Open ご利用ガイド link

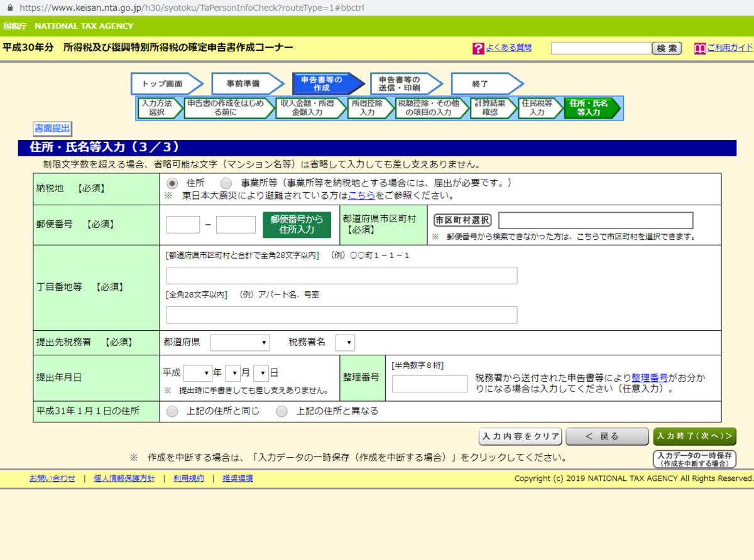coord(730,48)
